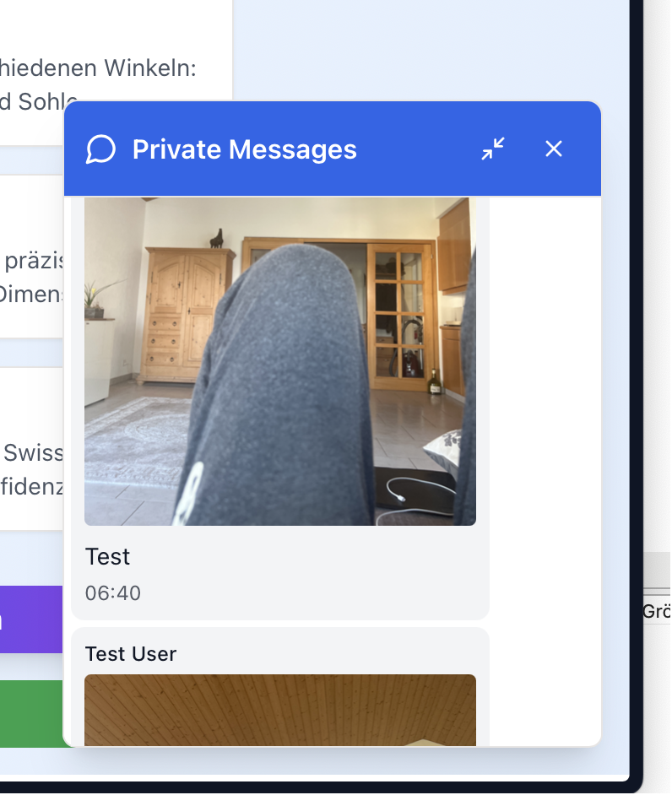Click the "Test" message caption
The height and width of the screenshot is (795, 672).
[108, 557]
